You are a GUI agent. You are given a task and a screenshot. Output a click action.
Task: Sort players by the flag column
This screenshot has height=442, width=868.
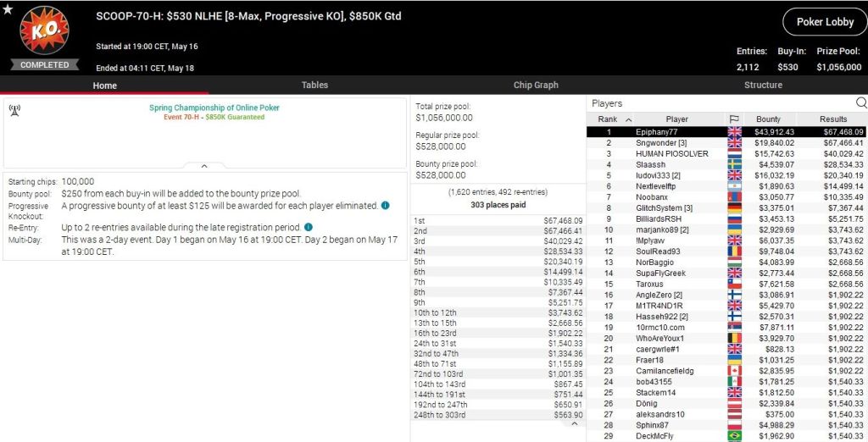734,119
